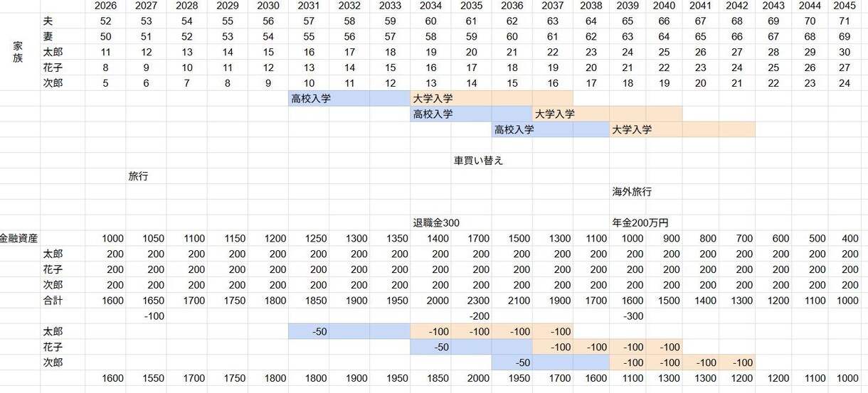Select 太郎 label in the age rows

coord(53,52)
